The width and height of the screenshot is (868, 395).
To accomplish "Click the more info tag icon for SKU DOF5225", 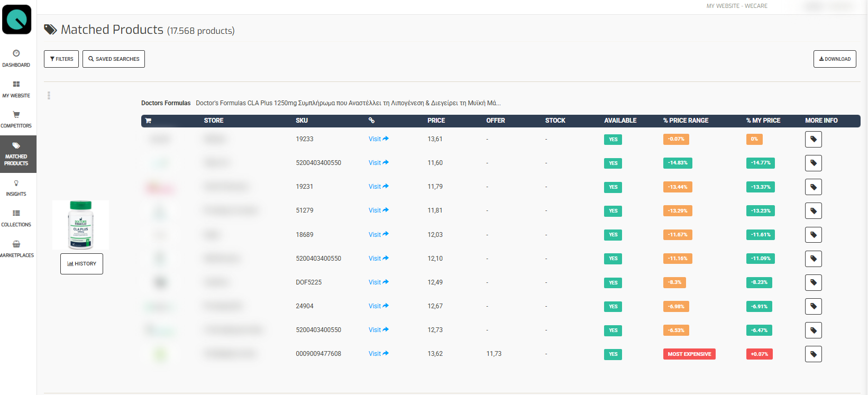I will click(813, 283).
